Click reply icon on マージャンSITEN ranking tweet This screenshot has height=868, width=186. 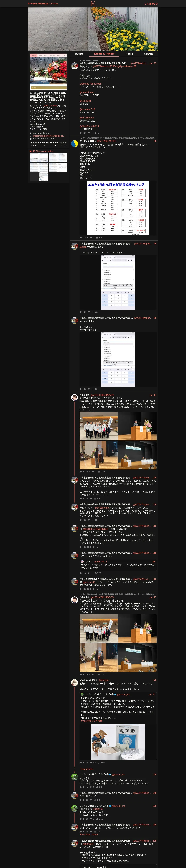pos(80,238)
